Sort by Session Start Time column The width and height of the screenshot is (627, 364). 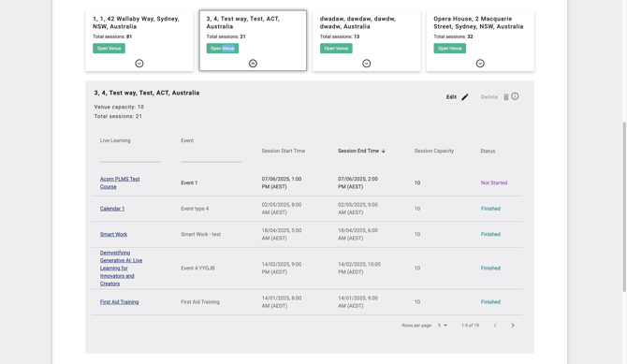284,151
